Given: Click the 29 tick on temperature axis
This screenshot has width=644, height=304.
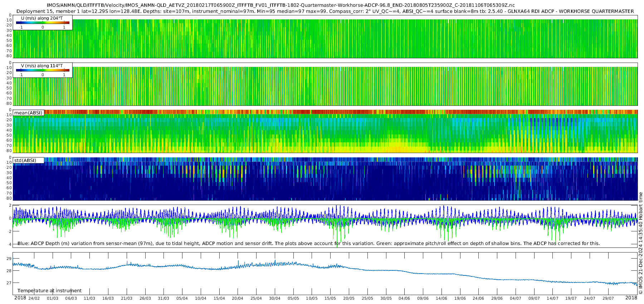Looking at the screenshot, I should [x=9, y=259].
